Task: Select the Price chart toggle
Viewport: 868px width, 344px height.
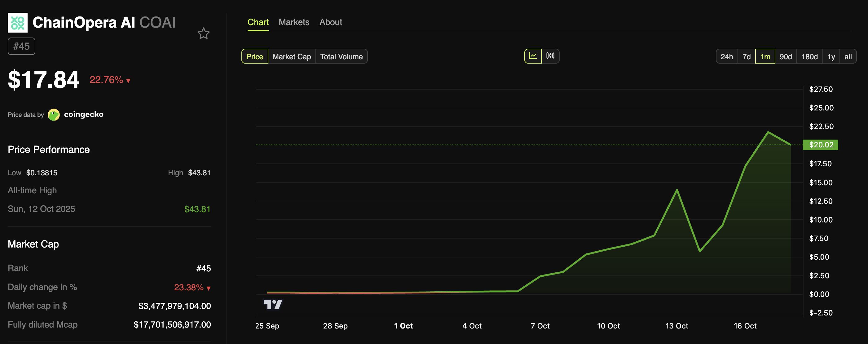Action: (254, 56)
